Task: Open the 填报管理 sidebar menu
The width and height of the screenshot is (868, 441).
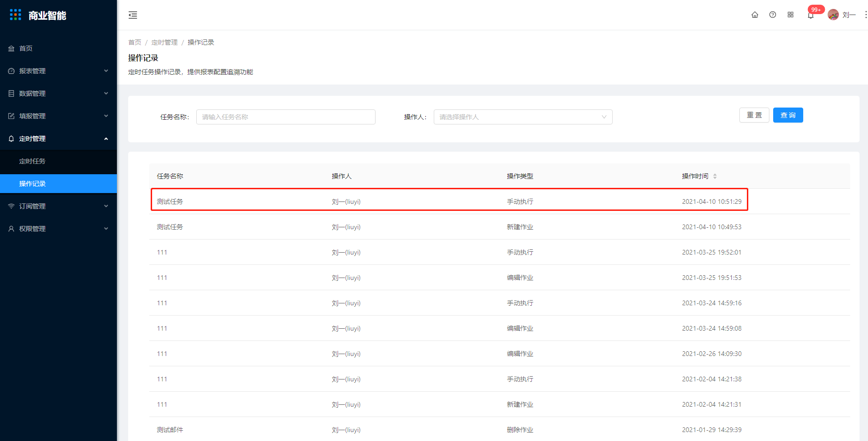Action: coord(58,116)
